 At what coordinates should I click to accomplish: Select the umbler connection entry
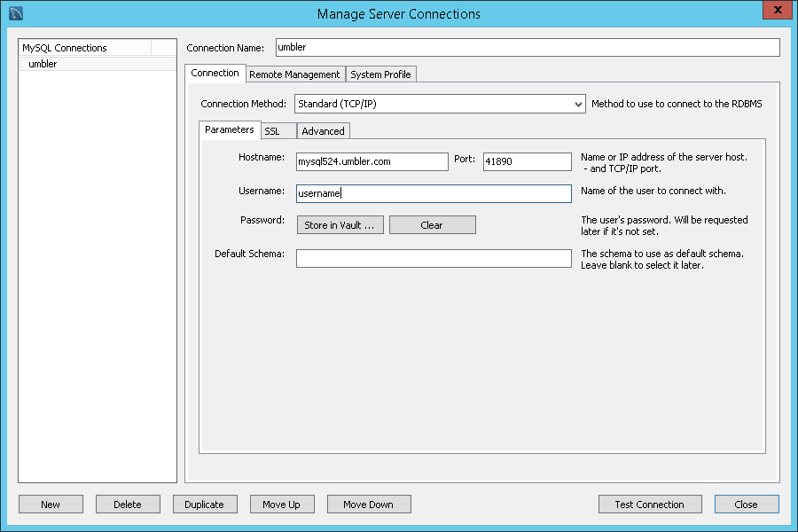41,63
